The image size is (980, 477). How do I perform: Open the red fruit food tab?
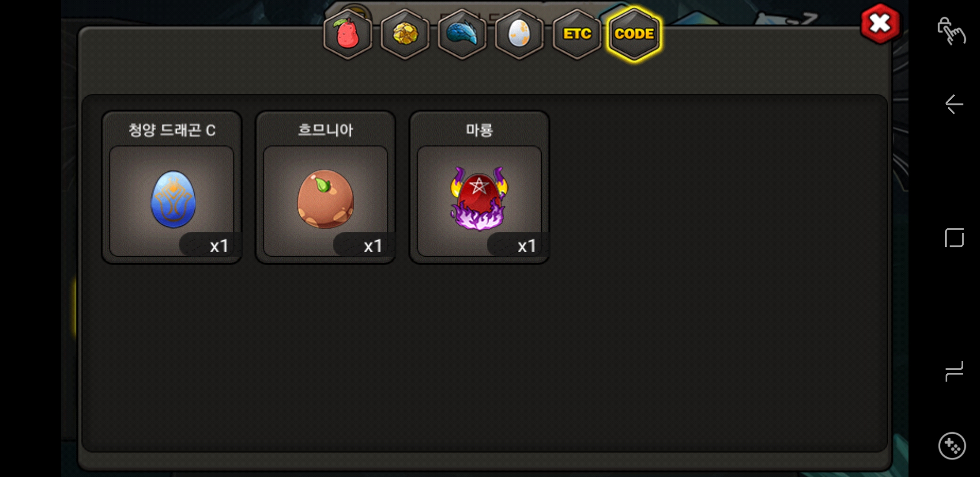pos(348,34)
